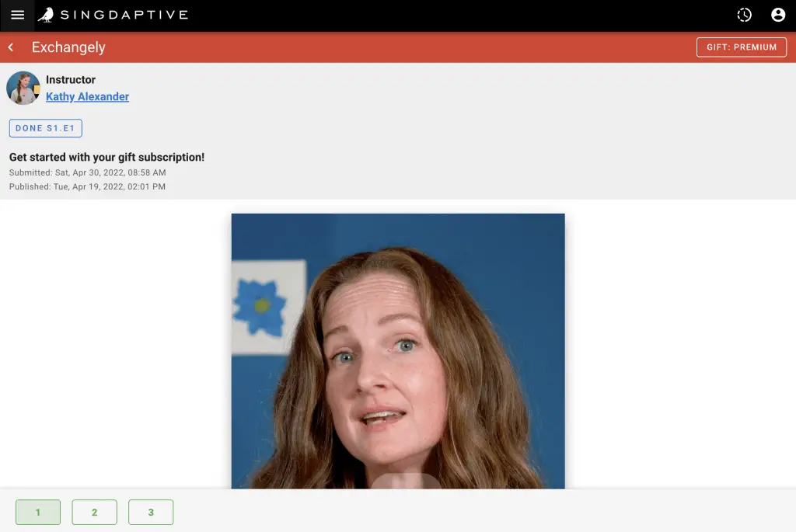Switch to page 3 at the bottom
This screenshot has width=796, height=532.
click(x=151, y=513)
